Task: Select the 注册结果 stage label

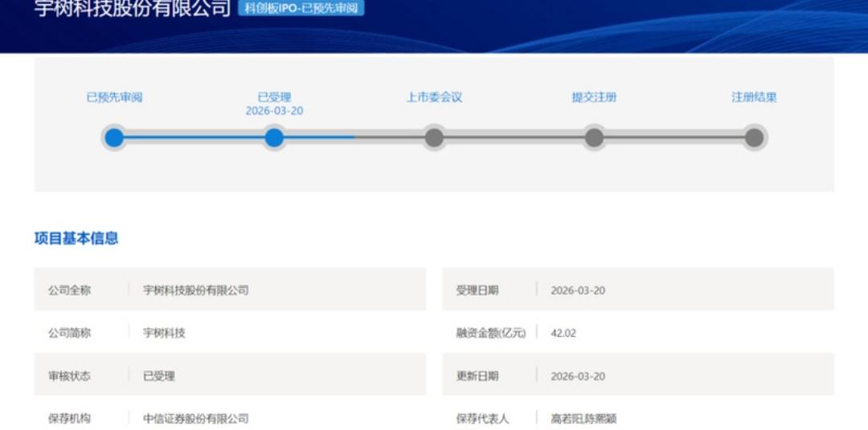Action: click(754, 97)
